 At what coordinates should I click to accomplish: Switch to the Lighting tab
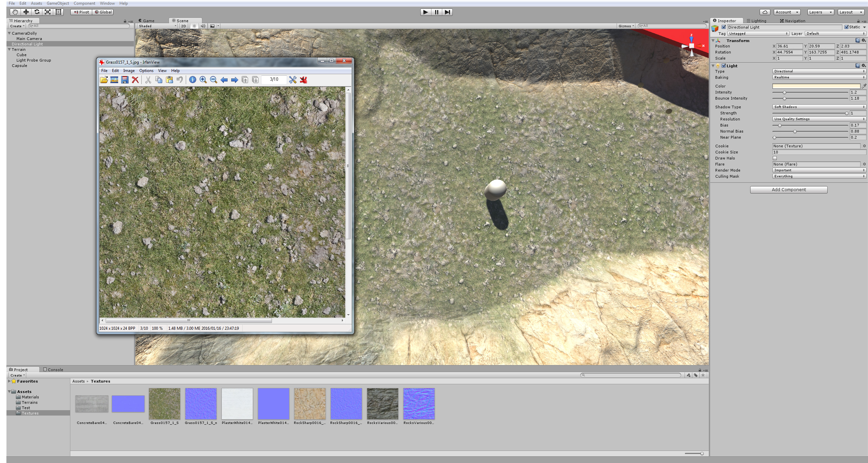tap(756, 21)
